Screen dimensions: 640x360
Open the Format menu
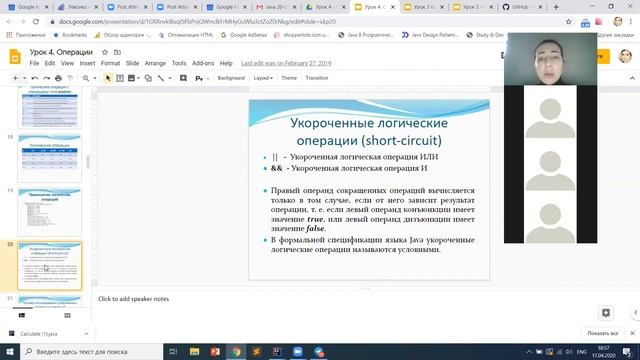[111, 63]
